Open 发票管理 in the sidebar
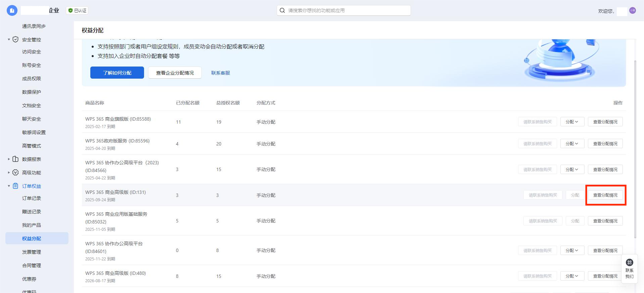The width and height of the screenshot is (644, 293). 32,252
